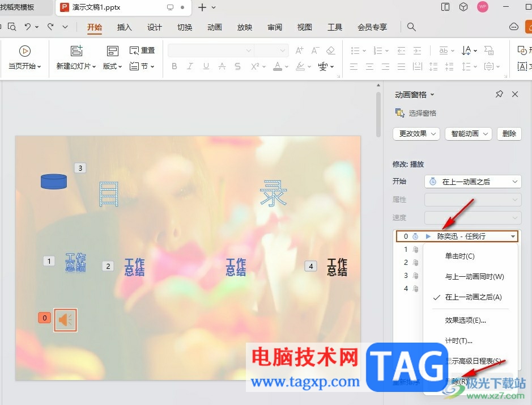
Task: Open the Design (设计) tab
Action: pyautogui.click(x=154, y=27)
